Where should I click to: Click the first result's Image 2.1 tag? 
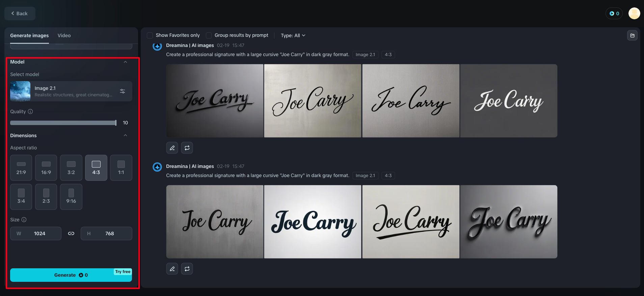(365, 55)
